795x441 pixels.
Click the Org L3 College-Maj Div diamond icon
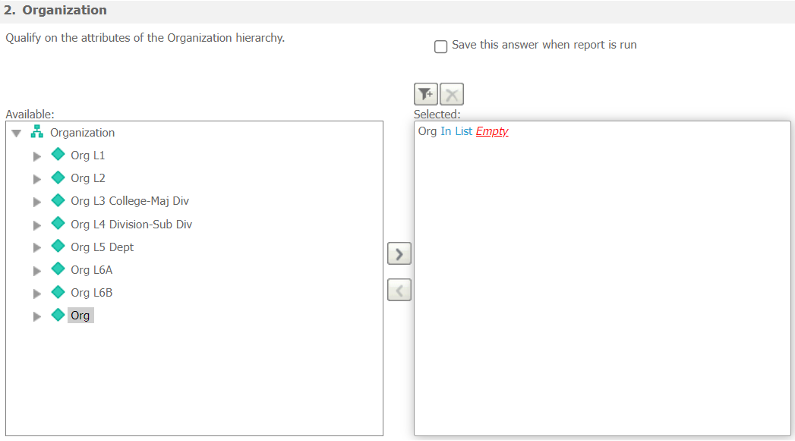coord(57,201)
